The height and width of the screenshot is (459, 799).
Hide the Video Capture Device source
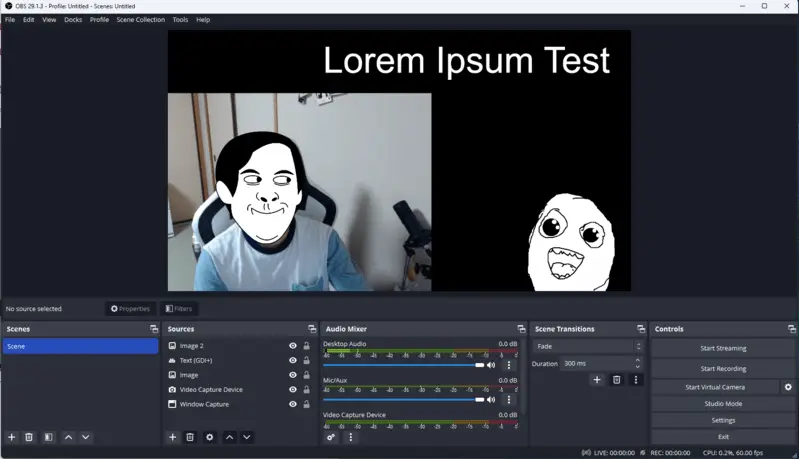(x=293, y=390)
